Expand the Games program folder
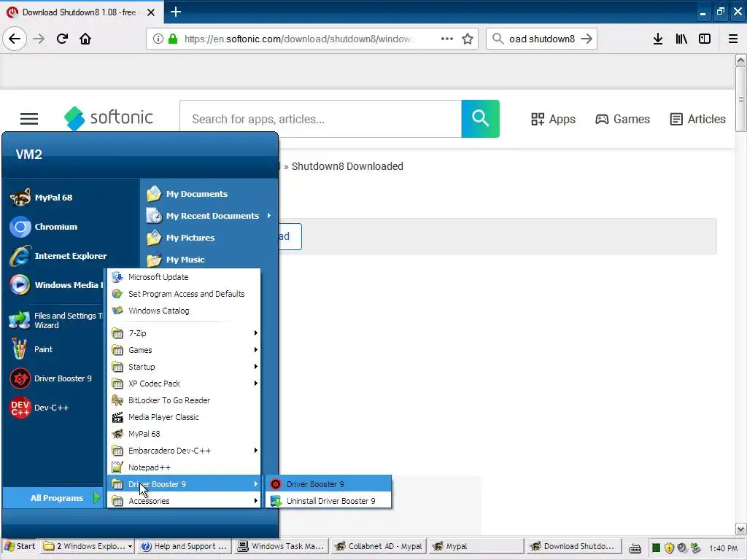 coord(184,350)
